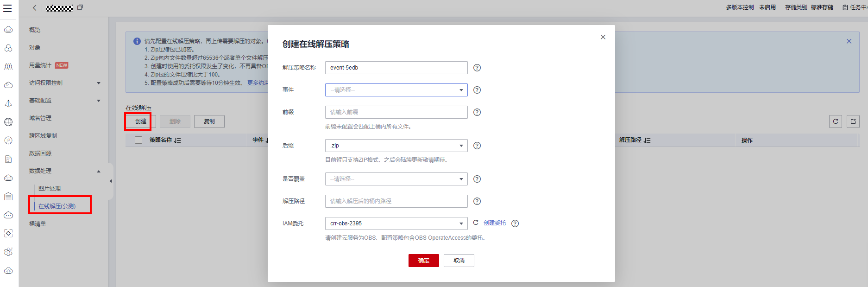Close the create policy dialog

[x=603, y=37]
